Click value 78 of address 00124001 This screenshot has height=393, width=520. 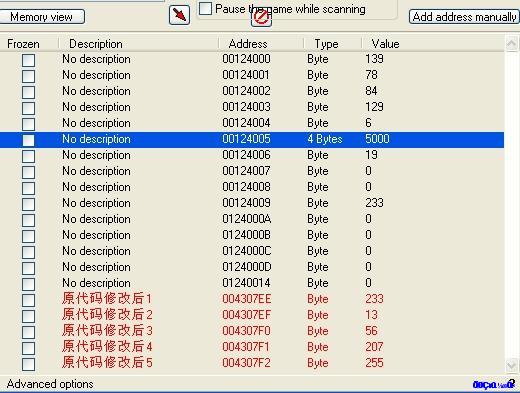tap(371, 75)
